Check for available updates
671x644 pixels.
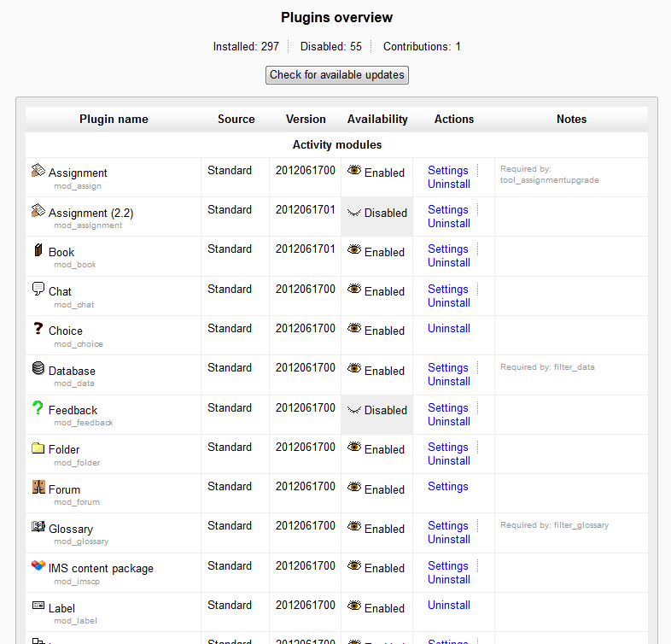pyautogui.click(x=337, y=75)
